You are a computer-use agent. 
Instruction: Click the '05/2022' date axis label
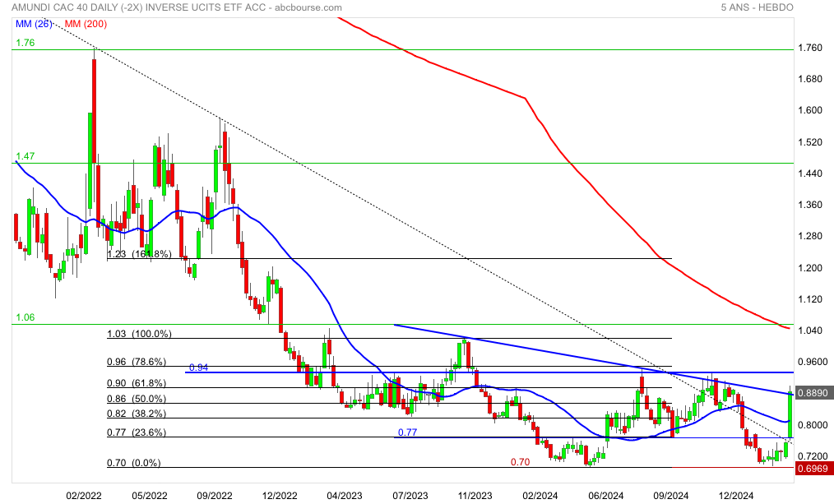[x=150, y=496]
